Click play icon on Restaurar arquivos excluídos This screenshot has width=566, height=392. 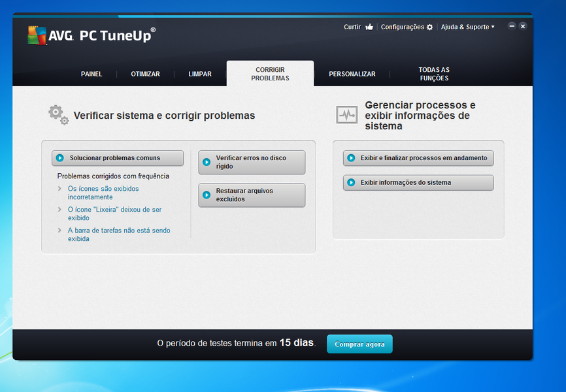coord(207,195)
